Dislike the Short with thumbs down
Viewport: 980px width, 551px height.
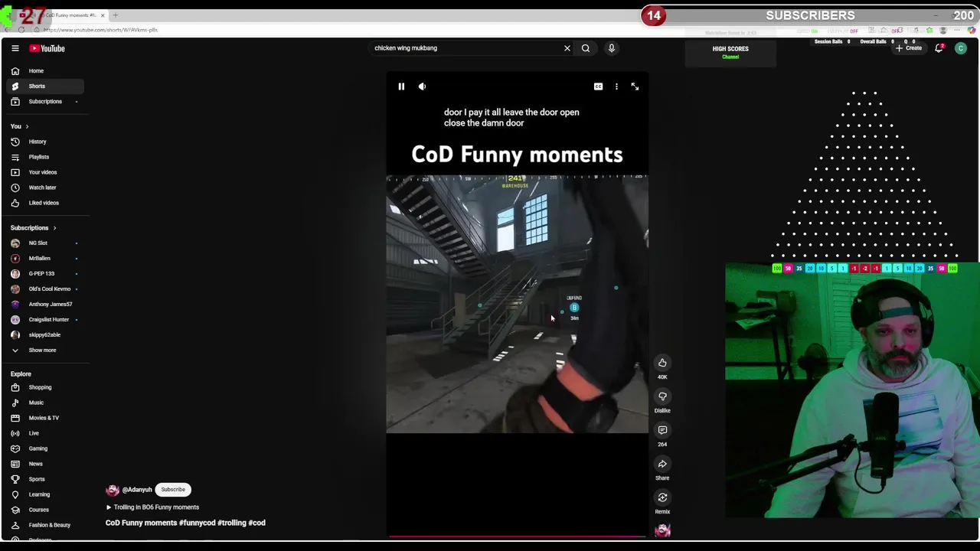[662, 396]
